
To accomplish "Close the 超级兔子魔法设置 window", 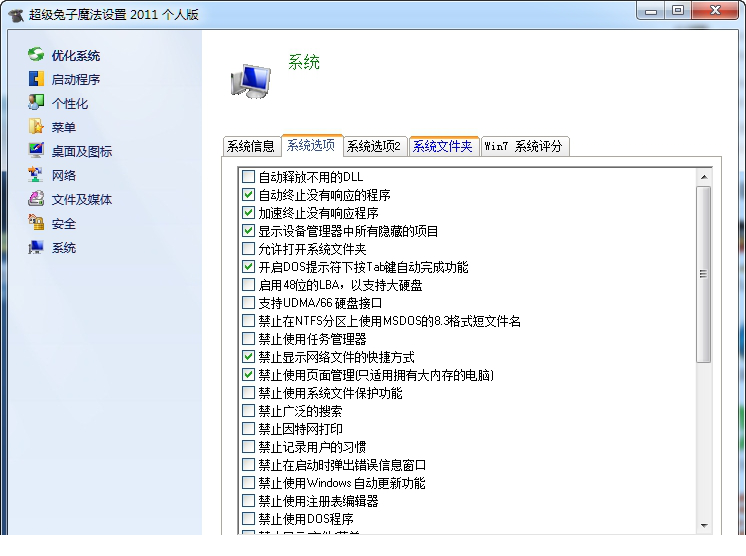I will (715, 11).
